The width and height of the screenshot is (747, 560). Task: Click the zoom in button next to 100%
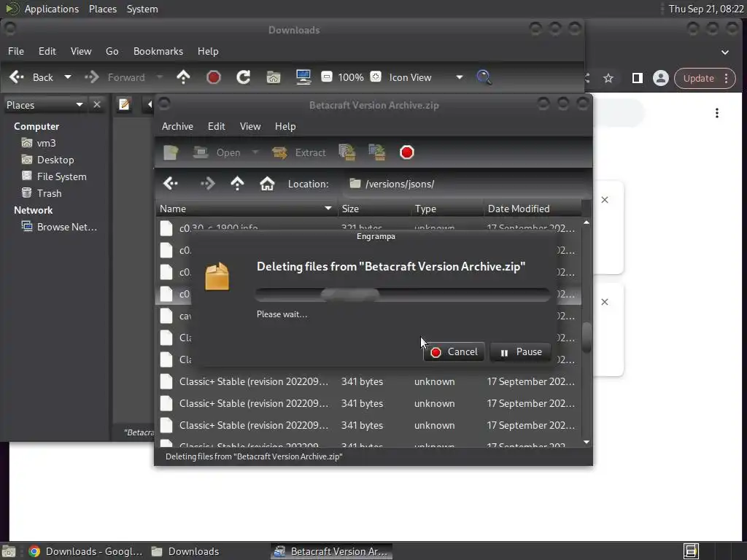tap(376, 77)
